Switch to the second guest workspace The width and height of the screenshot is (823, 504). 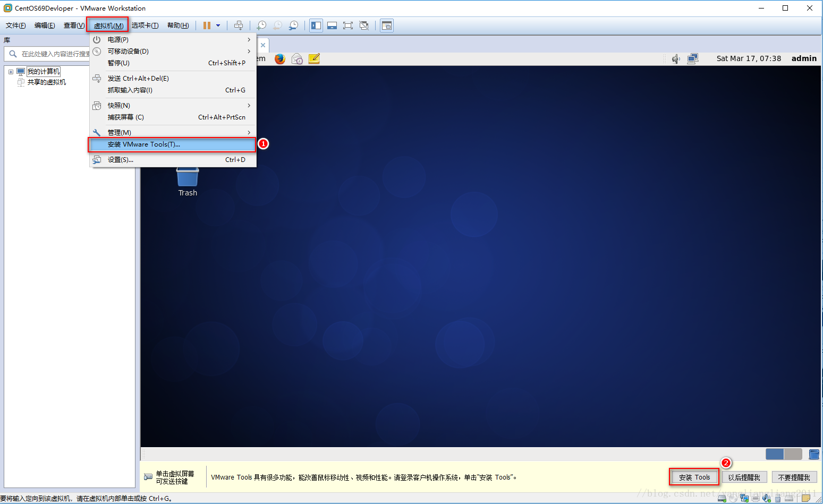click(793, 454)
